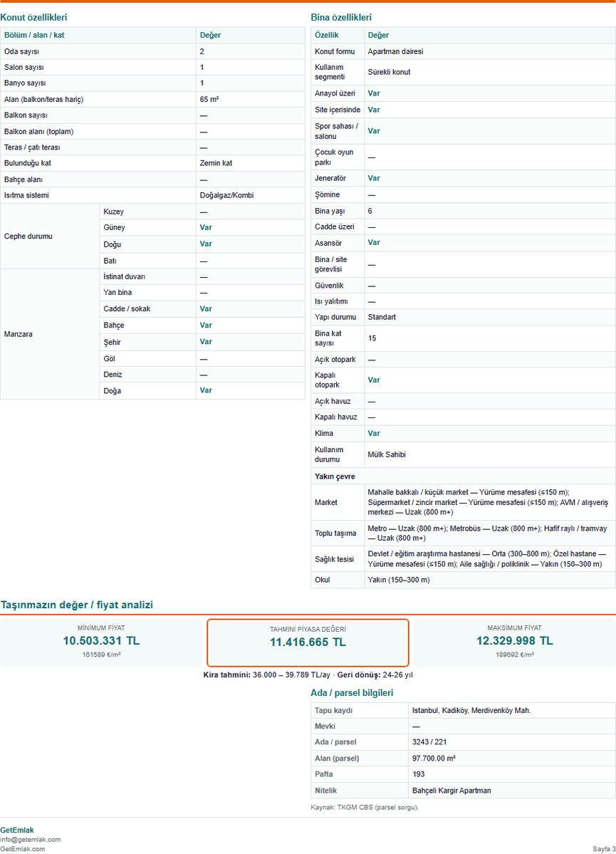
Task: Click the "Cadde / sokak" view label
Action: [x=127, y=308]
